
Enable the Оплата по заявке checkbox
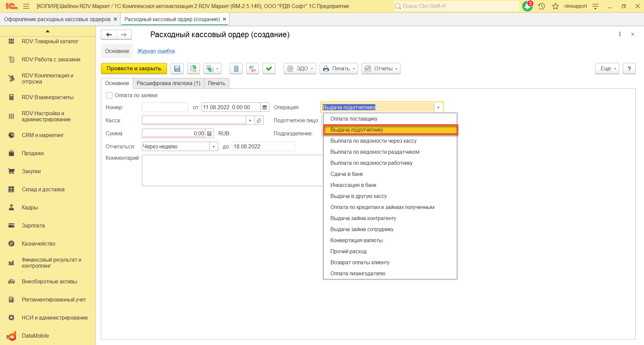pyautogui.click(x=109, y=95)
